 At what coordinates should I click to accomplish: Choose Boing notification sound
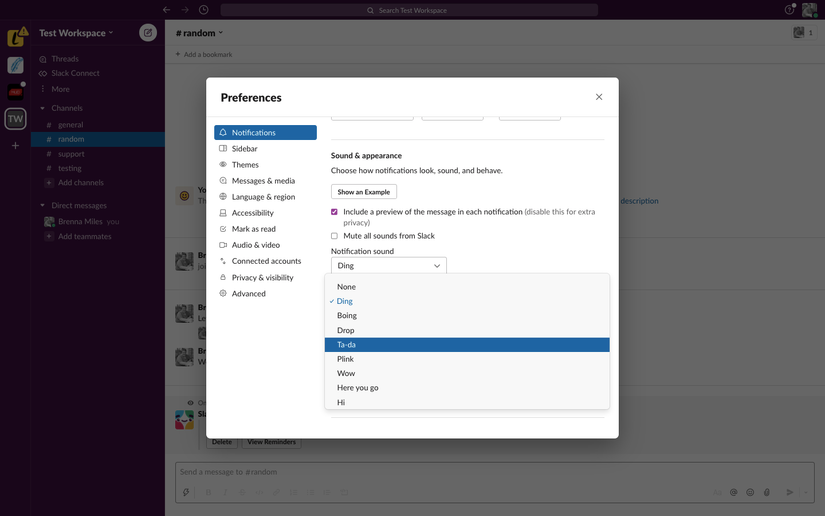(467, 316)
